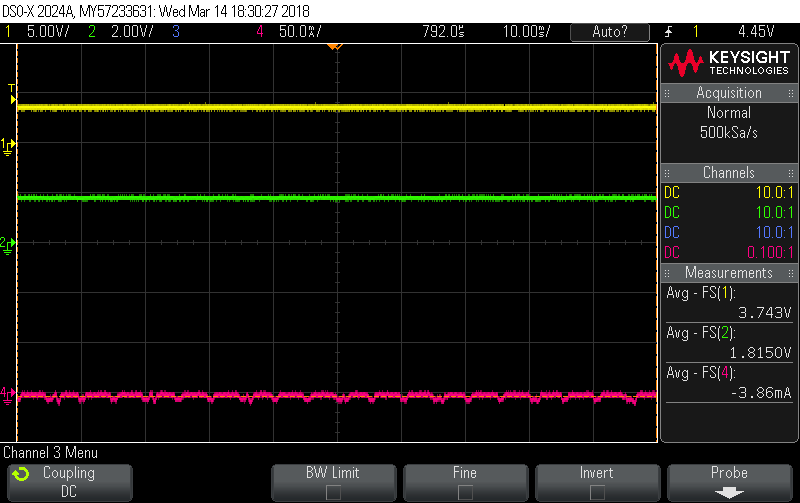Toggle the Invert checkbox
Screen dimensions: 800x503
click(597, 492)
